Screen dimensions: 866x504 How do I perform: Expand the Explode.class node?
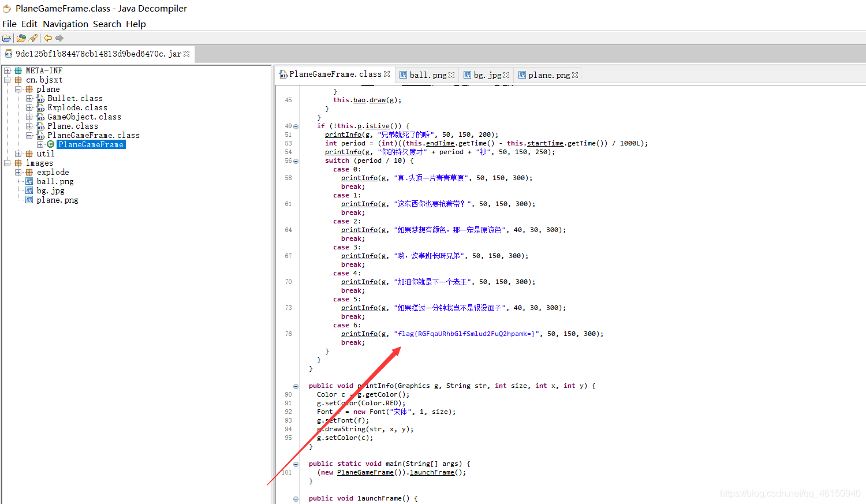(29, 107)
